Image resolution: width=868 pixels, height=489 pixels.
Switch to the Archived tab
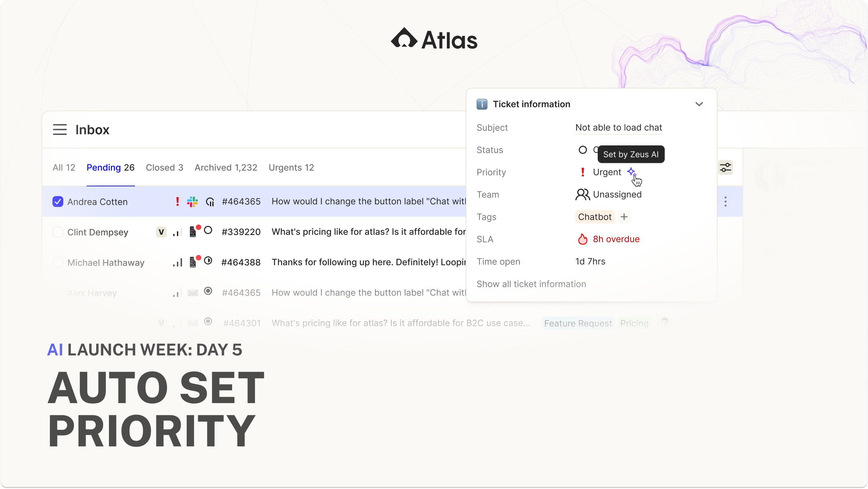point(226,167)
